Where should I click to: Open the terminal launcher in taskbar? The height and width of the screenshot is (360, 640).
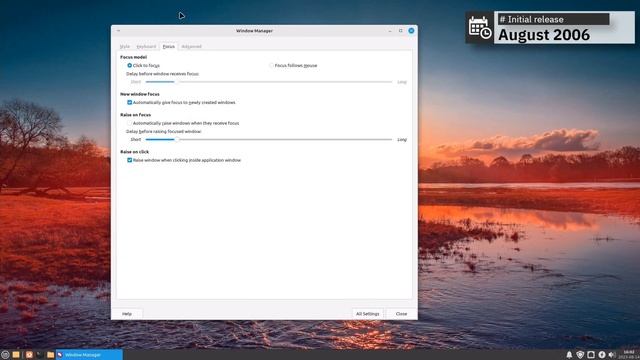[40, 355]
